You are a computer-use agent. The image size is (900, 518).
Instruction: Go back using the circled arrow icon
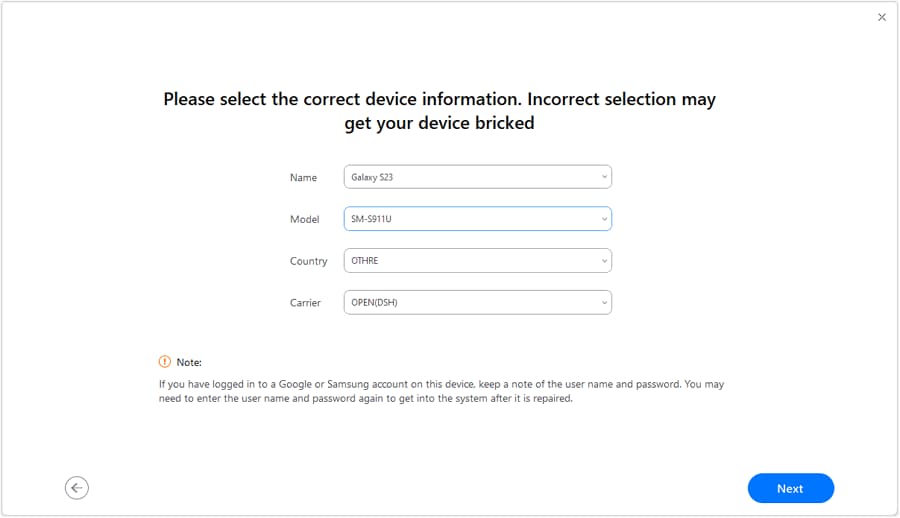tap(76, 488)
